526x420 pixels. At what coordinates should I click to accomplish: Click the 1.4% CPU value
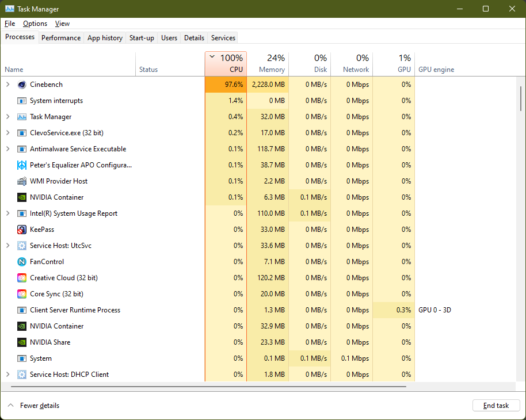[226, 101]
